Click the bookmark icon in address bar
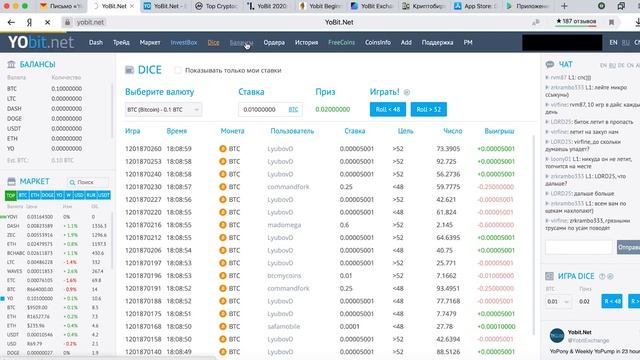Viewport: 640px width, 360px height. (x=611, y=22)
